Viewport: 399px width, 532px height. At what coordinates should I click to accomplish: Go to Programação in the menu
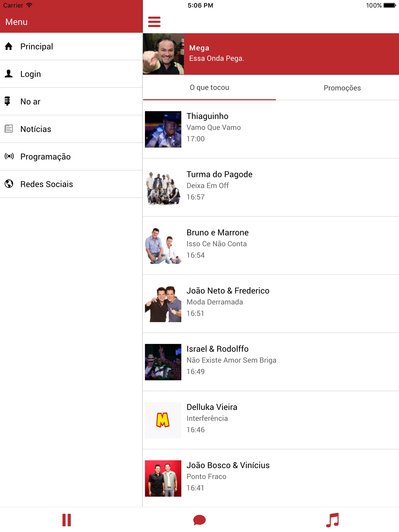(x=45, y=157)
